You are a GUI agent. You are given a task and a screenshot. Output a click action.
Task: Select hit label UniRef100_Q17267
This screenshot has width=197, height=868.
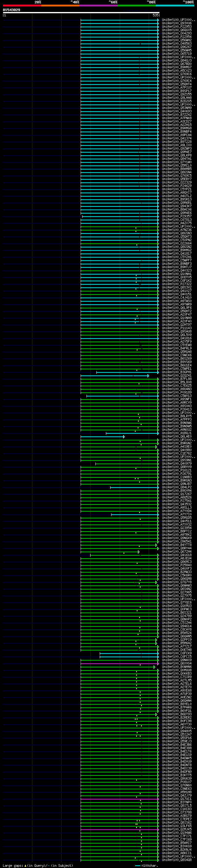177,494
